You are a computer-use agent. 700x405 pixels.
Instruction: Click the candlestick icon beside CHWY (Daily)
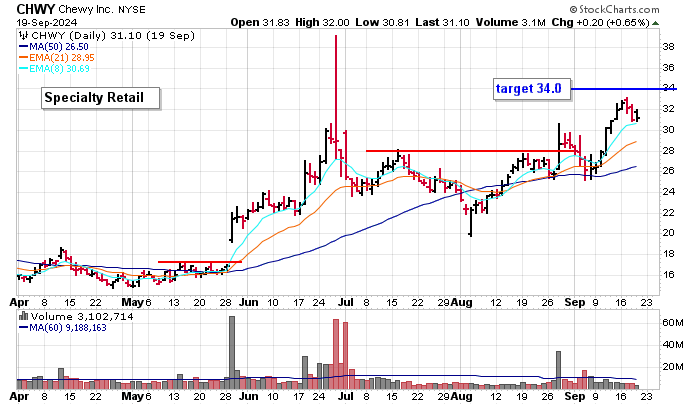24,36
